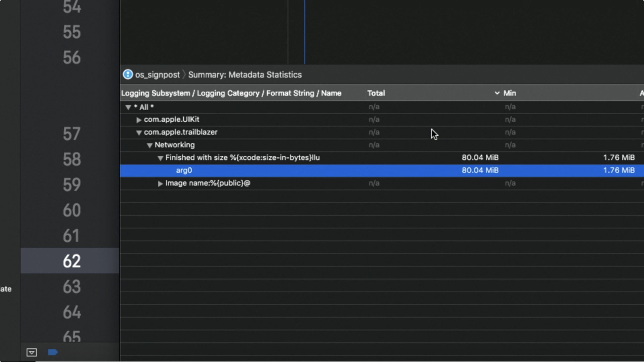
Task: Collapse the * All * tree row
Action: point(128,107)
